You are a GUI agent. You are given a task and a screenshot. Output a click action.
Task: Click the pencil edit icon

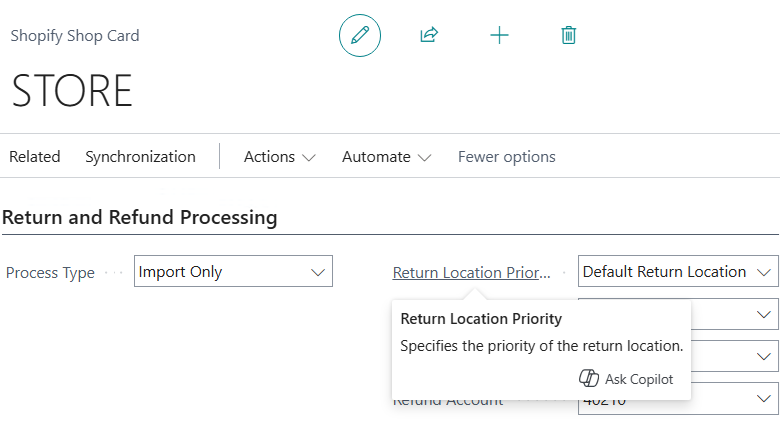click(x=360, y=36)
